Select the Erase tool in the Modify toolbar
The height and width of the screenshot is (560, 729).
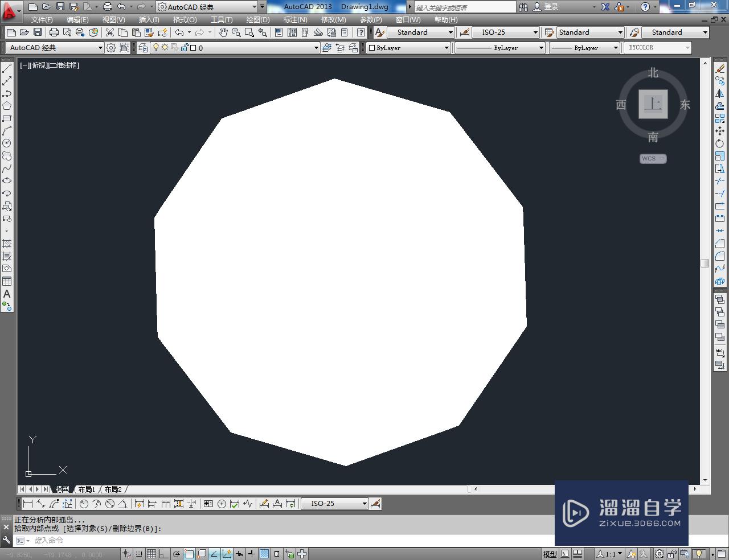click(720, 68)
